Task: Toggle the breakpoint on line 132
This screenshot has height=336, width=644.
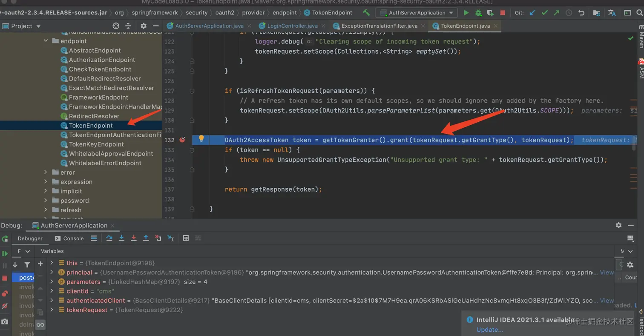Action: point(182,140)
